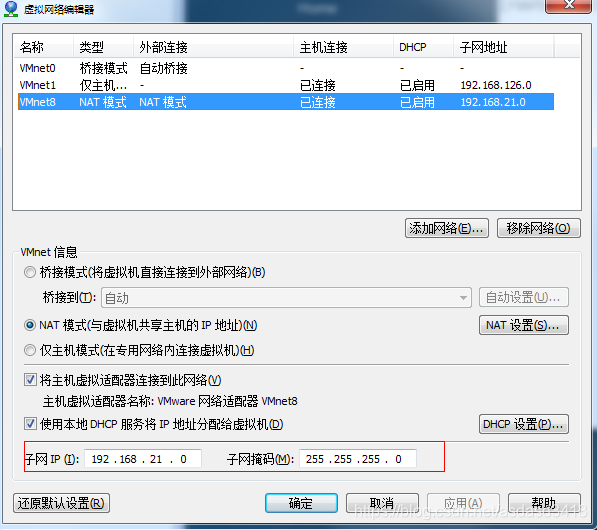
Task: Click subnet address 192.168.21.0 cell
Action: (493, 102)
